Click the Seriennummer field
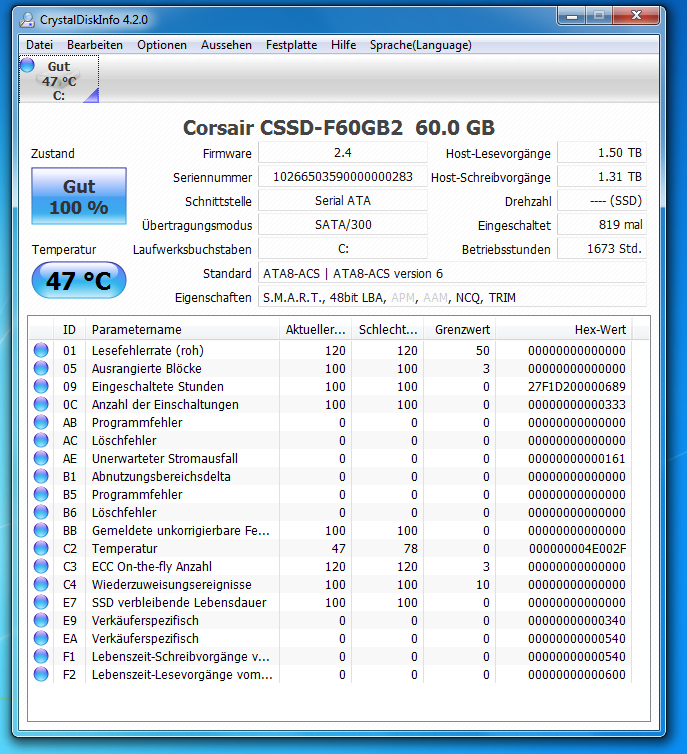687x754 pixels. (343, 177)
